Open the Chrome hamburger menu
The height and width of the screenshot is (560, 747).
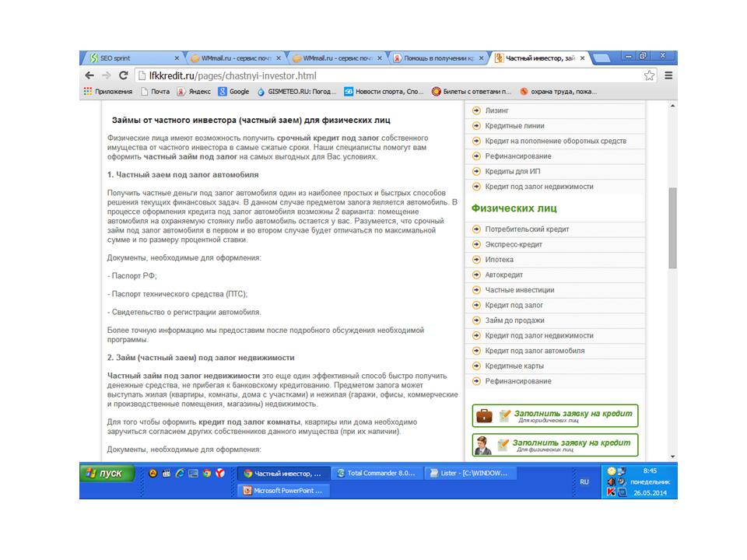pyautogui.click(x=668, y=75)
